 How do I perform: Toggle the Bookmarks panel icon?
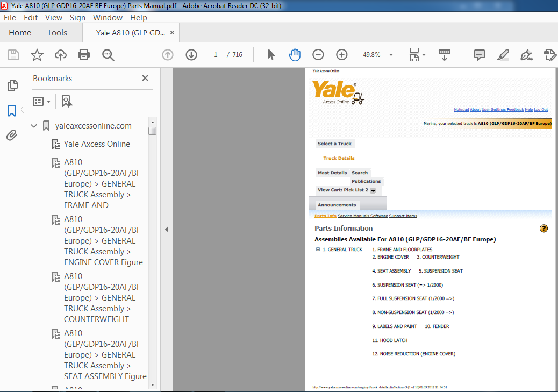[12, 111]
